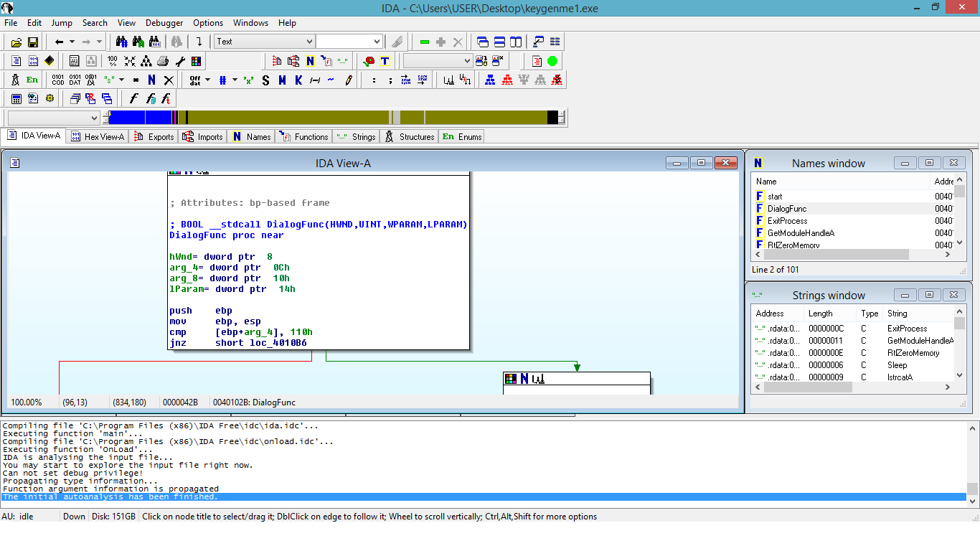
Task: Open the Windows menu
Action: 251,23
